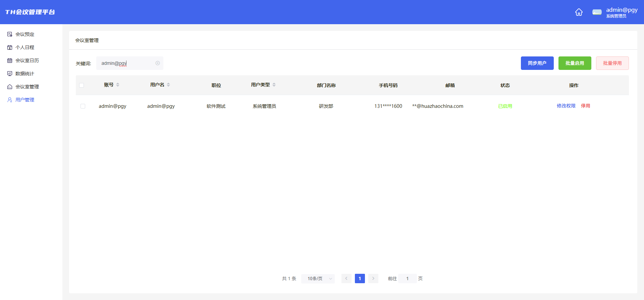
Task: Open 会议预定 menu item
Action: (x=25, y=34)
